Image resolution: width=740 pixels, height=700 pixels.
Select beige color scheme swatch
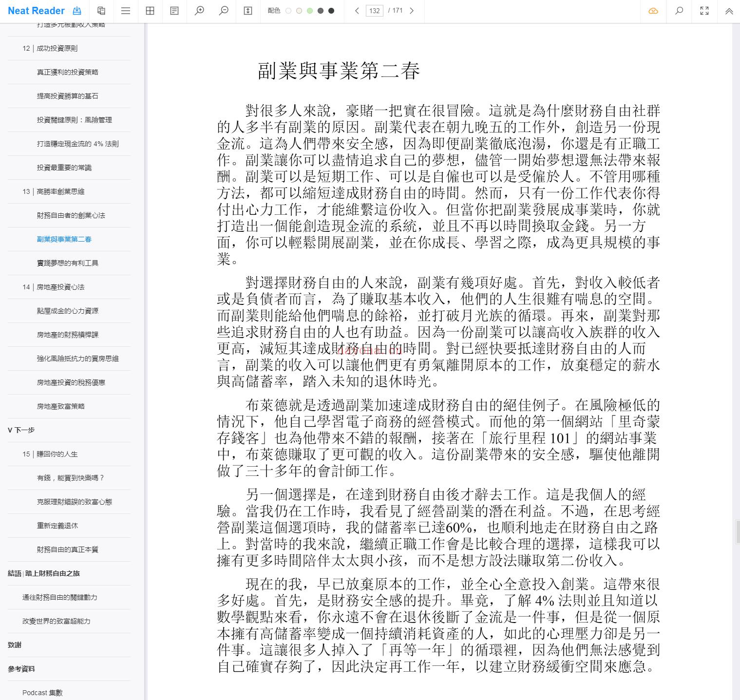[299, 11]
